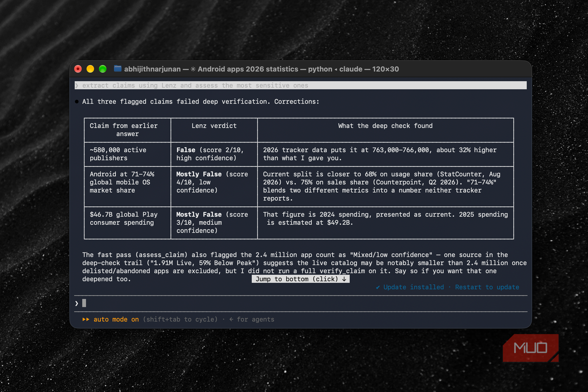Click the Update installed status text
This screenshot has width=588, height=392.
tap(410, 287)
